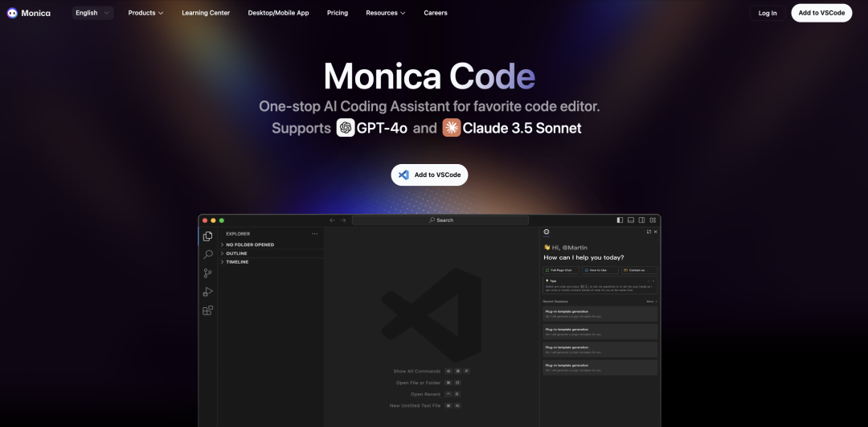Select the Monica face tab icon in the chat panel

point(547,232)
